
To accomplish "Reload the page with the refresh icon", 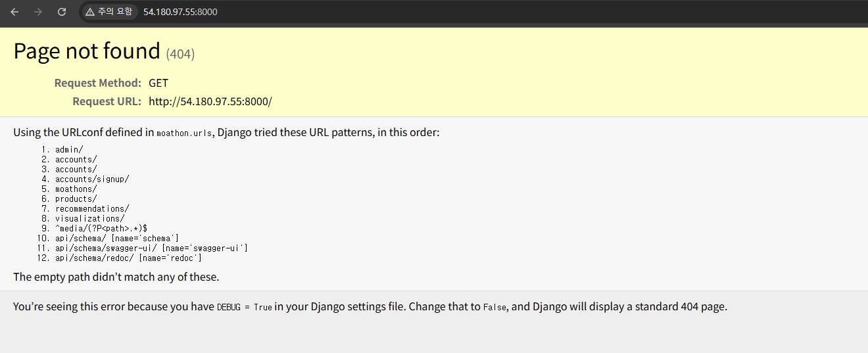I will [62, 12].
